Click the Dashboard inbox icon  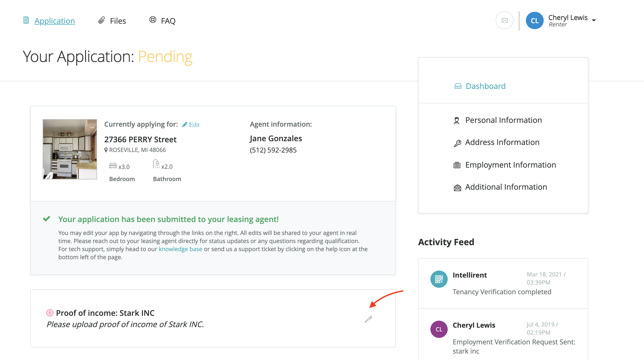pyautogui.click(x=458, y=86)
